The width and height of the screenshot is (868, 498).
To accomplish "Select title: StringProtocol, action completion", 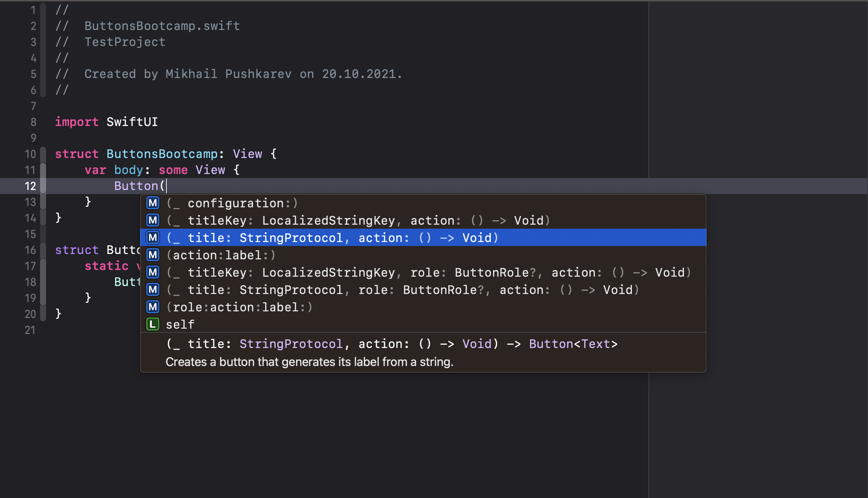I will pos(332,238).
